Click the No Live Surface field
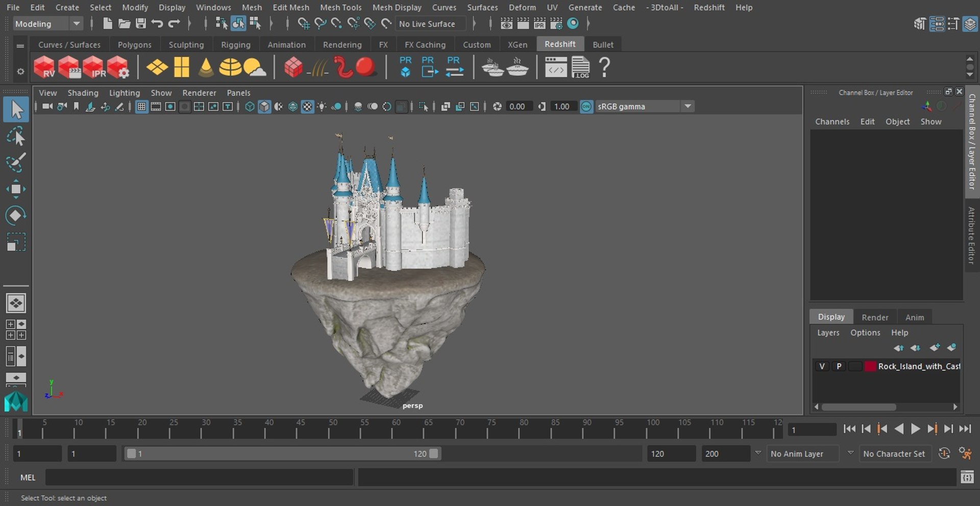980x506 pixels. (430, 23)
